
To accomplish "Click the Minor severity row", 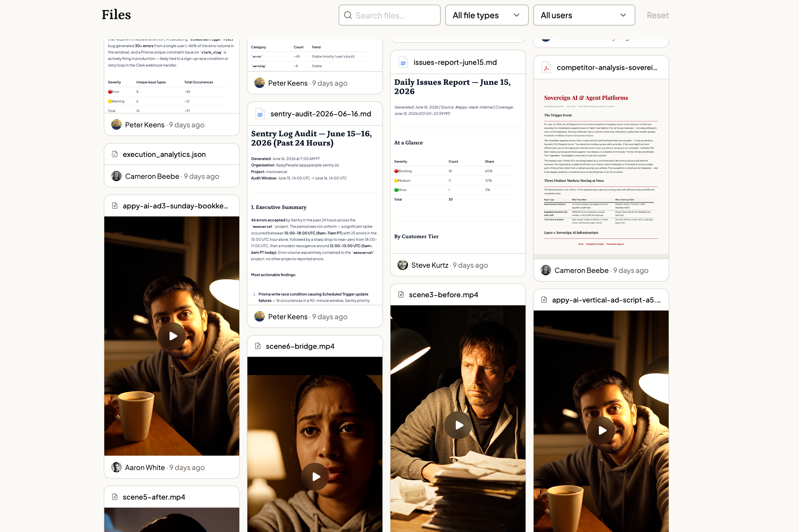I will tap(453, 190).
